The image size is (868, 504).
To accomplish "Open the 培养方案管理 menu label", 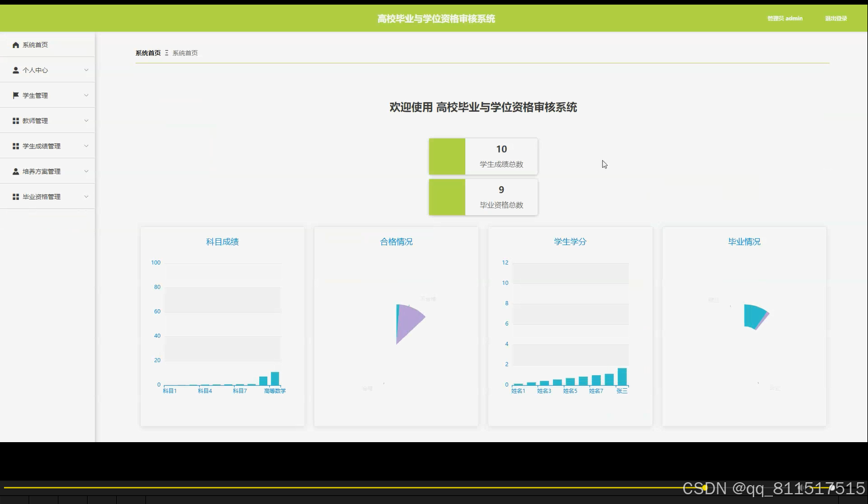I will click(x=41, y=171).
